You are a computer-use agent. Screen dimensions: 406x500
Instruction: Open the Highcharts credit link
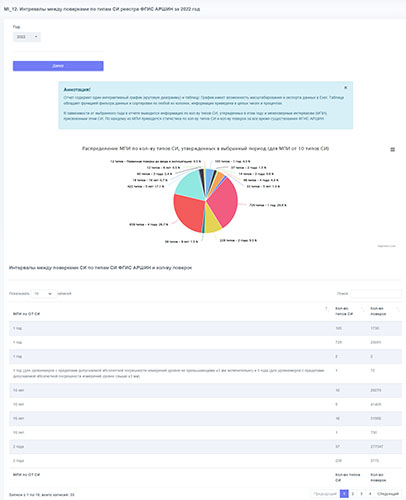387,246
